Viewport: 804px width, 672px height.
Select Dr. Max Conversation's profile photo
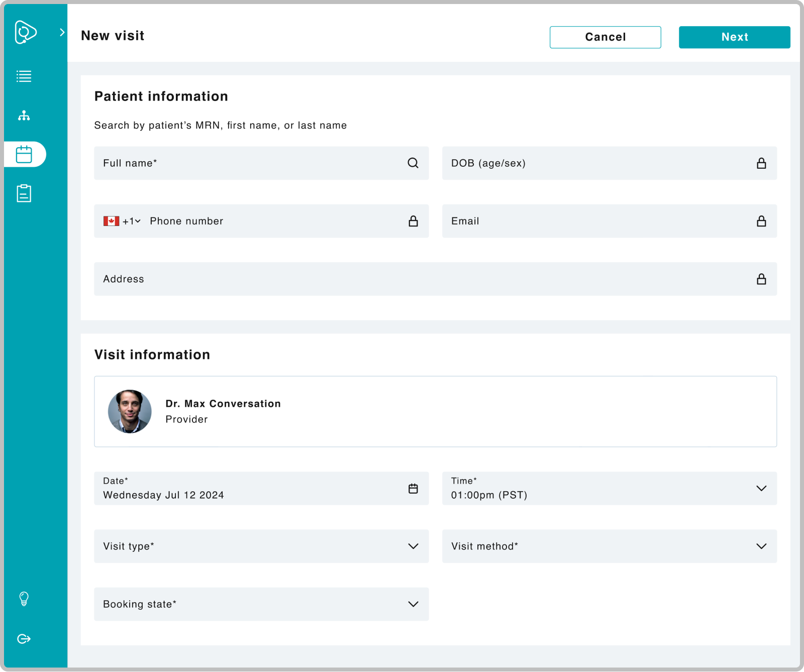[130, 411]
